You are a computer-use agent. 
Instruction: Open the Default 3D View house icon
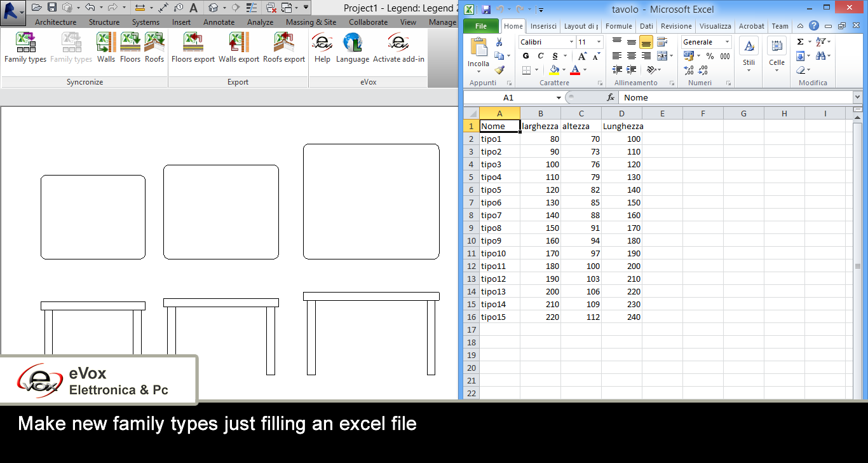pyautogui.click(x=213, y=8)
